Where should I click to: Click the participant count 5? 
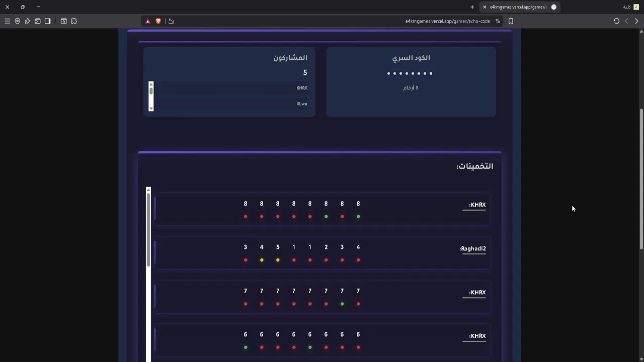point(305,73)
